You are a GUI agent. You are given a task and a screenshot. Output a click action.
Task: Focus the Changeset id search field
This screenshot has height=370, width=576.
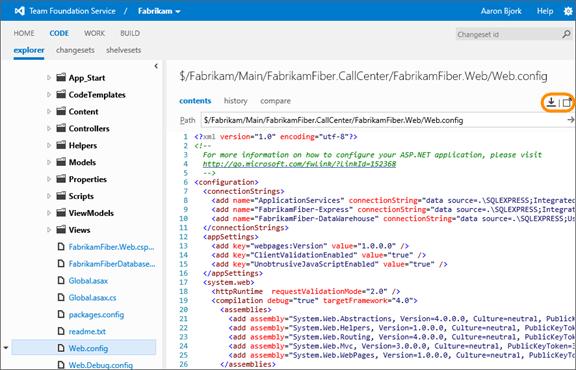508,35
